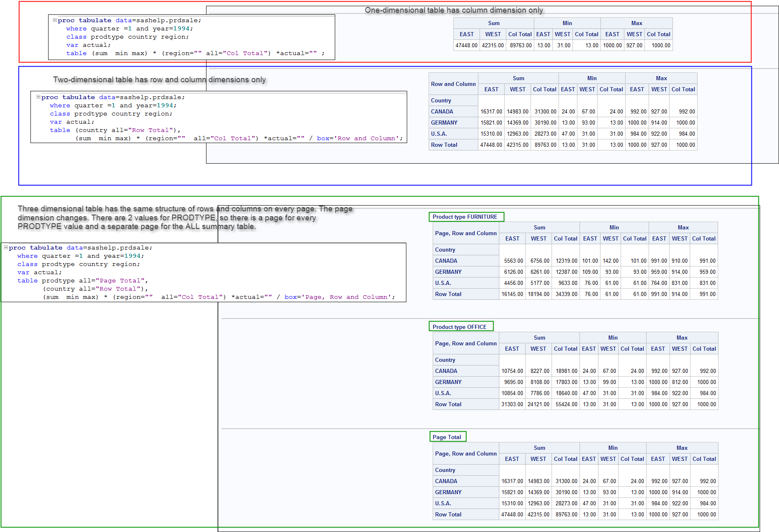Click the Product type OFFICE page label
The height and width of the screenshot is (532, 779).
tap(459, 327)
